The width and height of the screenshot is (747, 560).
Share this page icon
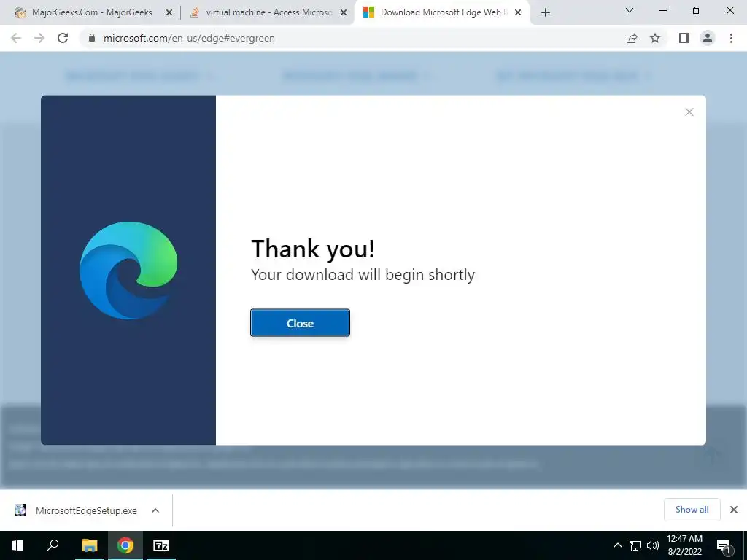632,38
